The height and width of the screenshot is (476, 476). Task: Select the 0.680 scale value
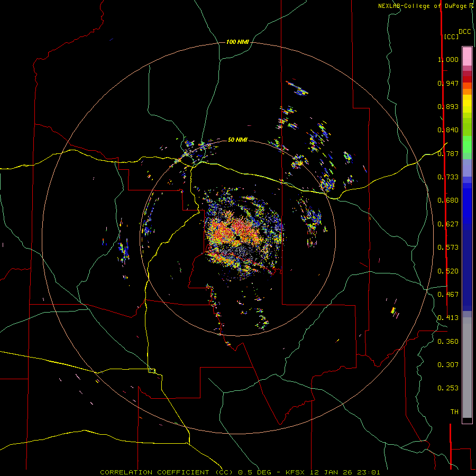point(448,200)
